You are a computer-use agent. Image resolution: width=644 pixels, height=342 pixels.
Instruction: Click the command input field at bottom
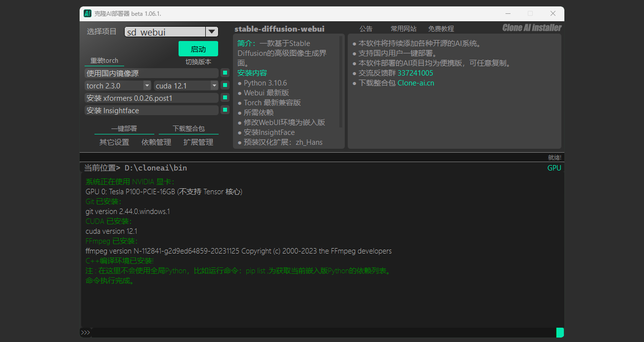point(323,333)
